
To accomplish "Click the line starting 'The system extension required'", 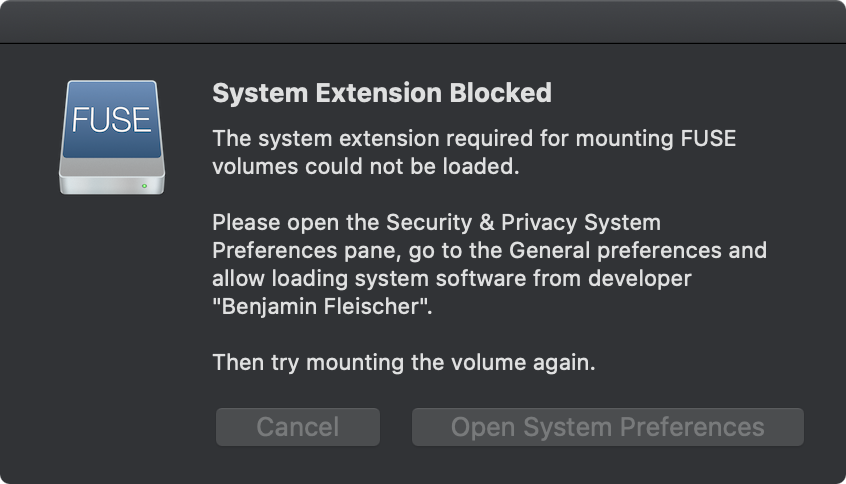I will pos(474,139).
